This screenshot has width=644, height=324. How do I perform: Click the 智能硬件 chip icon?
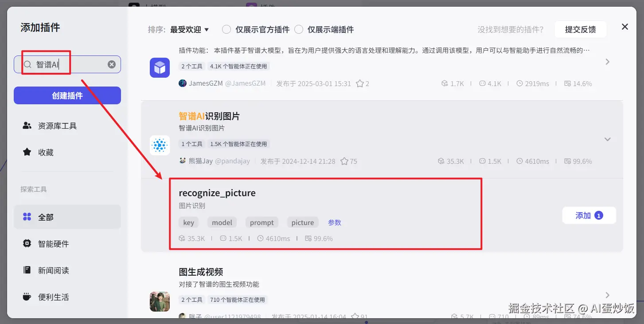27,244
